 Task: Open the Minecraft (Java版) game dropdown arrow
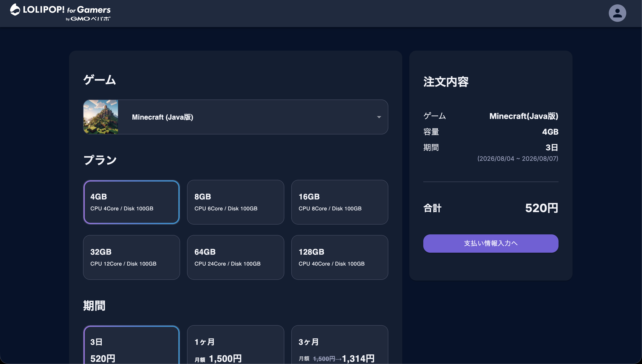click(379, 117)
